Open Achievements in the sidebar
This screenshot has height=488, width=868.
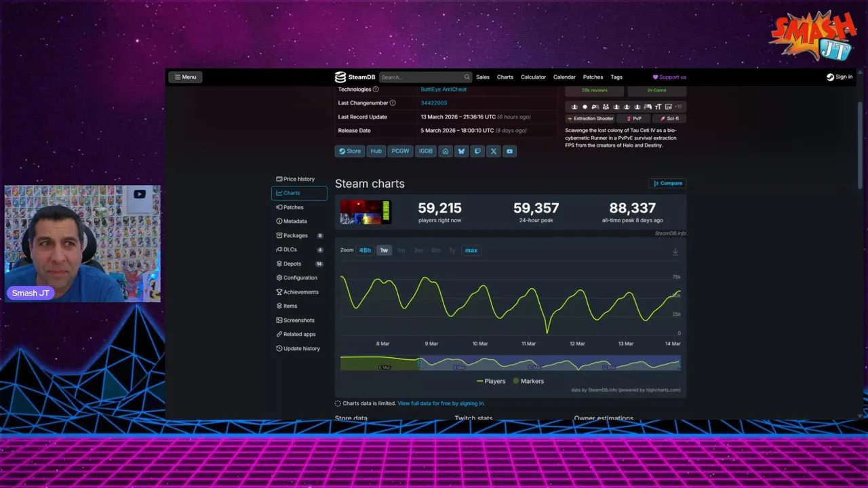click(x=298, y=292)
